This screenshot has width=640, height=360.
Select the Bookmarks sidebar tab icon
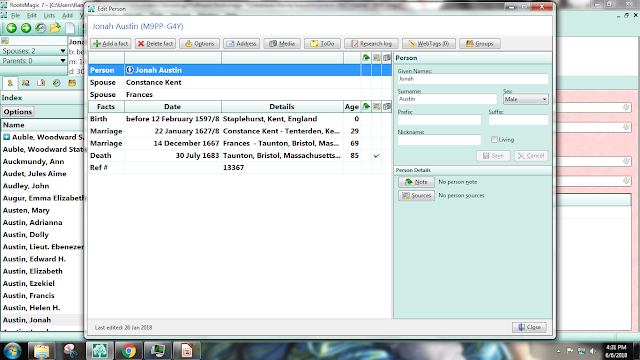coord(41,83)
